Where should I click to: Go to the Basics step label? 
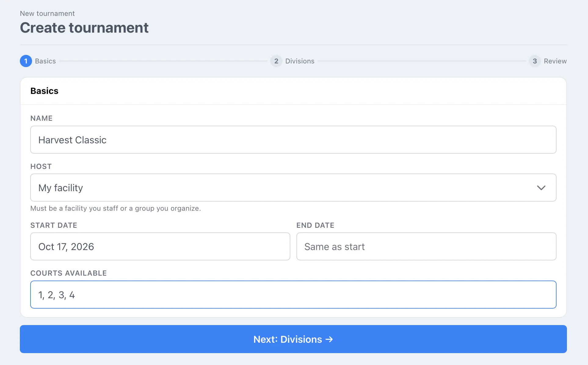point(45,61)
